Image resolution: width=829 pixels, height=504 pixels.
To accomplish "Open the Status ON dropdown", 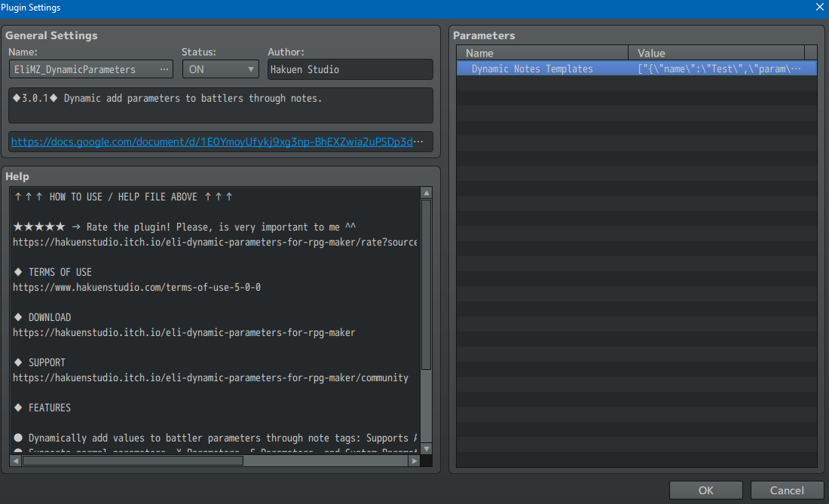I will tap(221, 69).
